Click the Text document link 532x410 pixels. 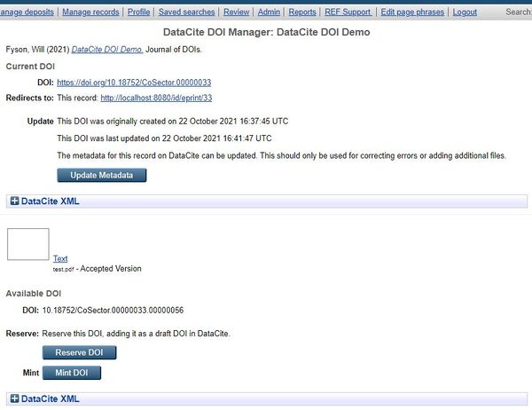(60, 258)
